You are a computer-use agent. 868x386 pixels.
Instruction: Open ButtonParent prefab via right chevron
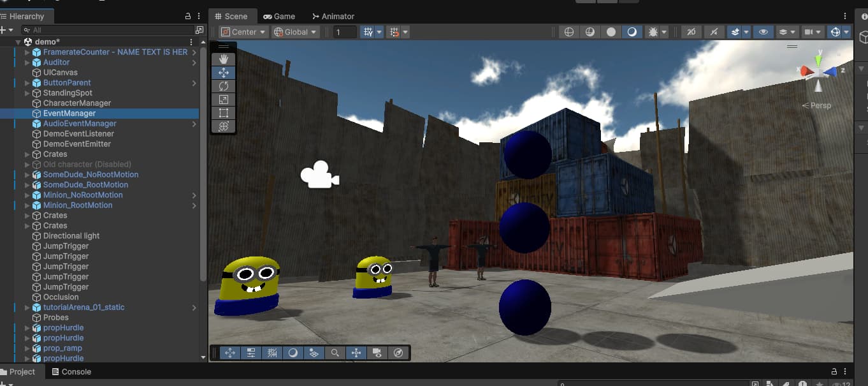194,83
